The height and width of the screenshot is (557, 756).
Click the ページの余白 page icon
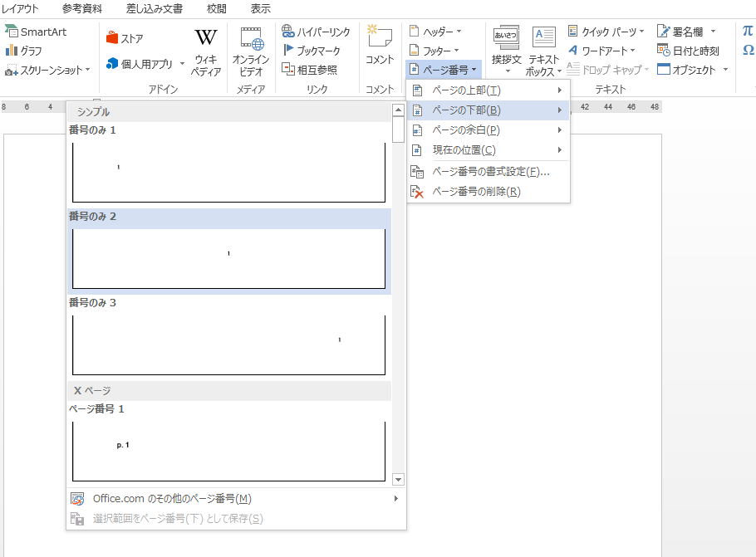pos(417,130)
